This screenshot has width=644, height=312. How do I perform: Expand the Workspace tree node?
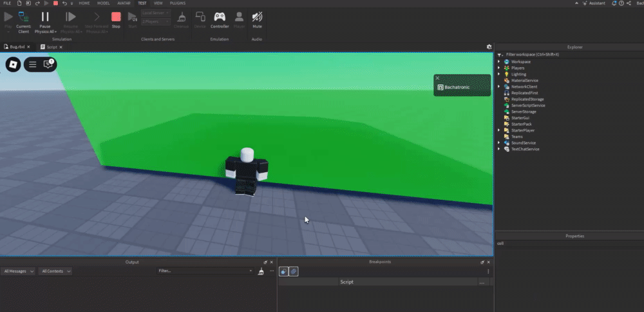(499, 62)
